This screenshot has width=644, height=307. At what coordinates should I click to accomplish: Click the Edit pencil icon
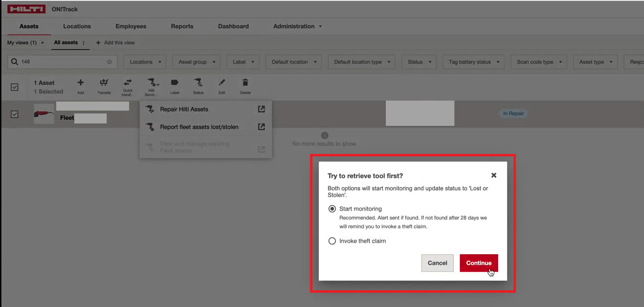tap(222, 83)
